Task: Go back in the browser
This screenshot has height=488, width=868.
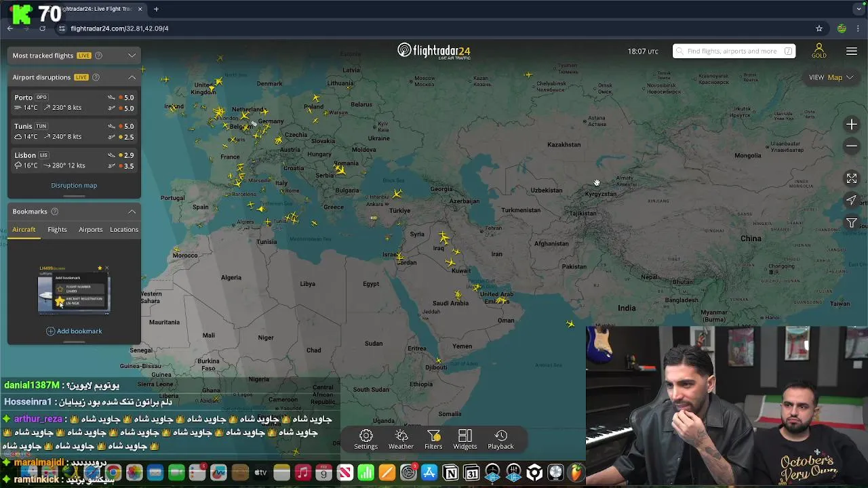Action: (x=10, y=28)
